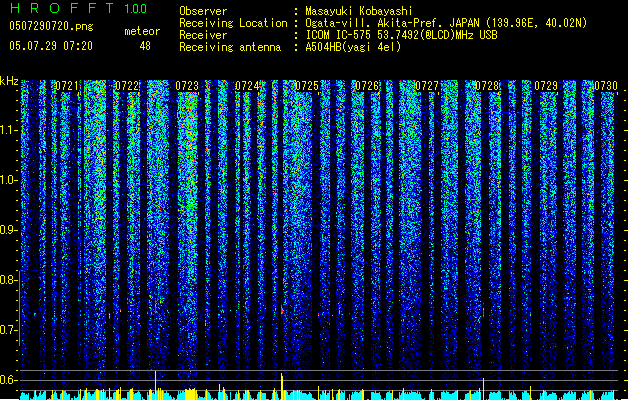629x400 pixels.
Task: Click the kHz axis unit label
Action: 9,81
